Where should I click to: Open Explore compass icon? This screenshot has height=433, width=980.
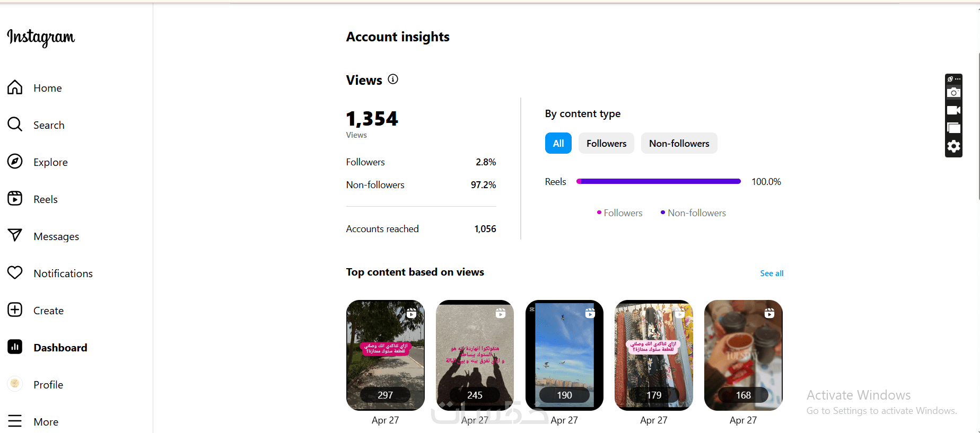(x=15, y=162)
